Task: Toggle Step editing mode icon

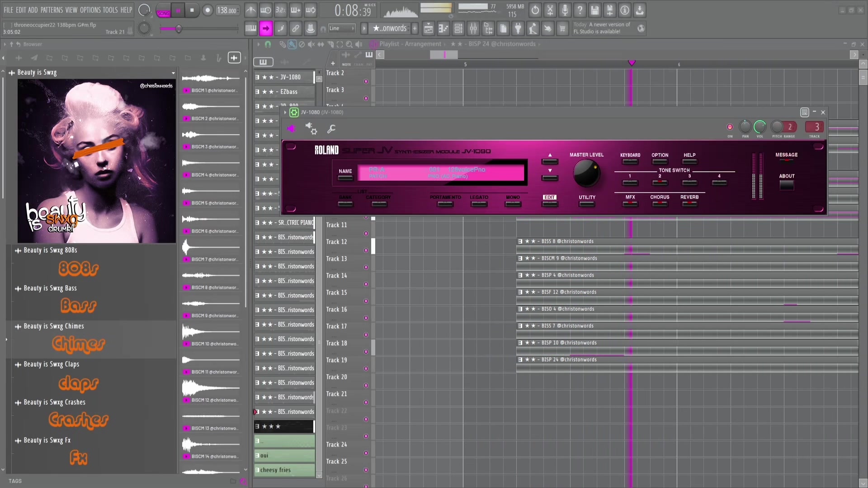Action: coord(280,28)
